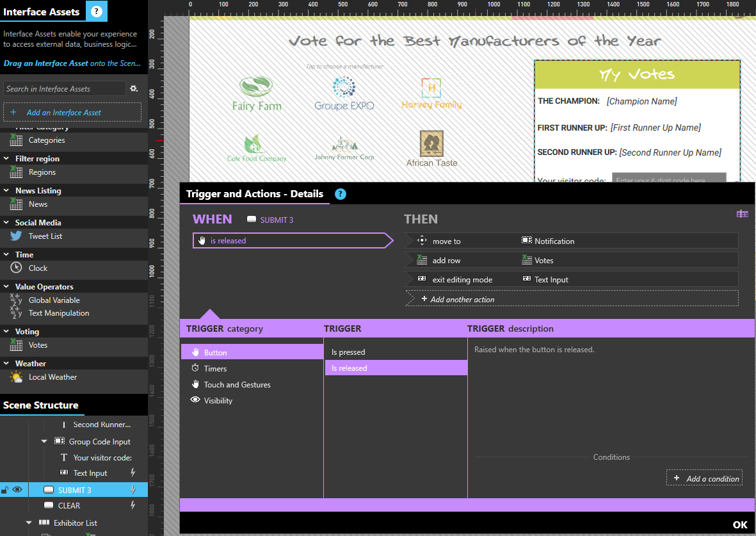The height and width of the screenshot is (536, 756).
Task: Click the Interface Assets help icon
Action: pyautogui.click(x=96, y=12)
